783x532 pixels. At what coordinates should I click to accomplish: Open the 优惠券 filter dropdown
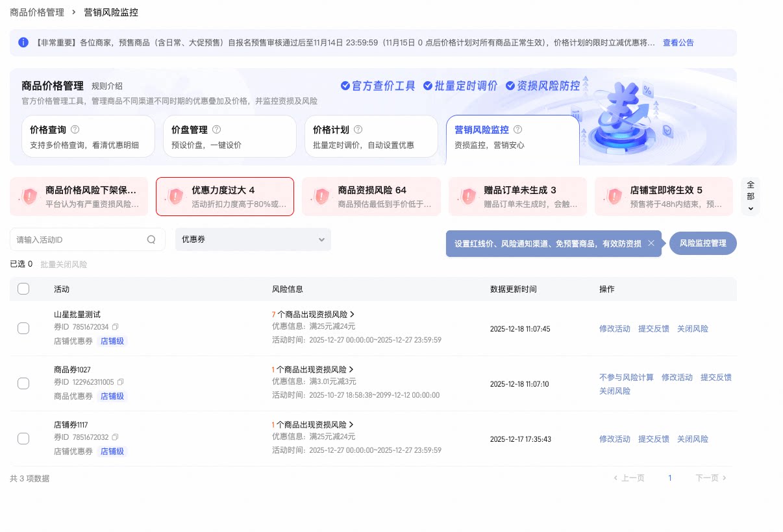(253, 239)
